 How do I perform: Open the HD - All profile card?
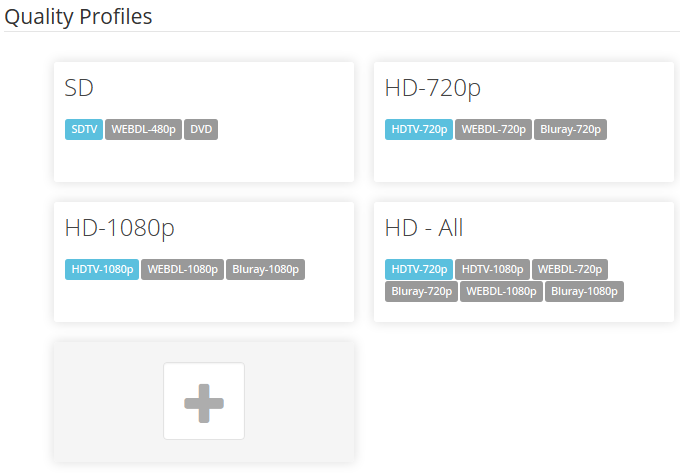pyautogui.click(x=524, y=262)
